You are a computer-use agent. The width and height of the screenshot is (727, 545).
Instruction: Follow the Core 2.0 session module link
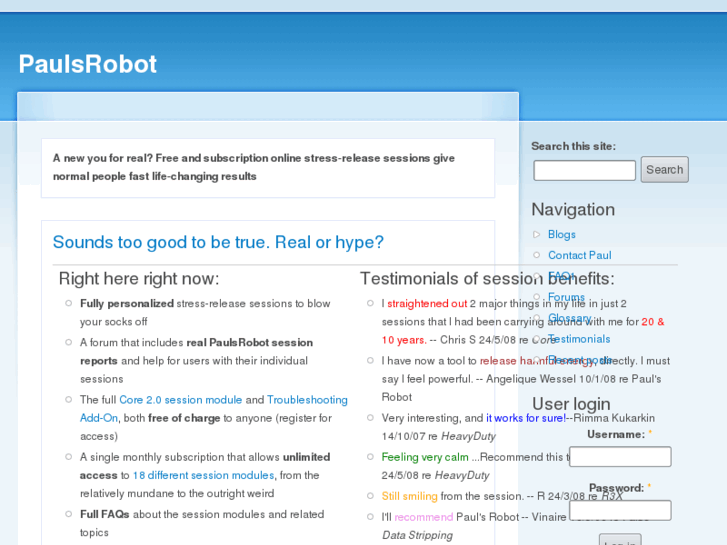click(x=180, y=400)
